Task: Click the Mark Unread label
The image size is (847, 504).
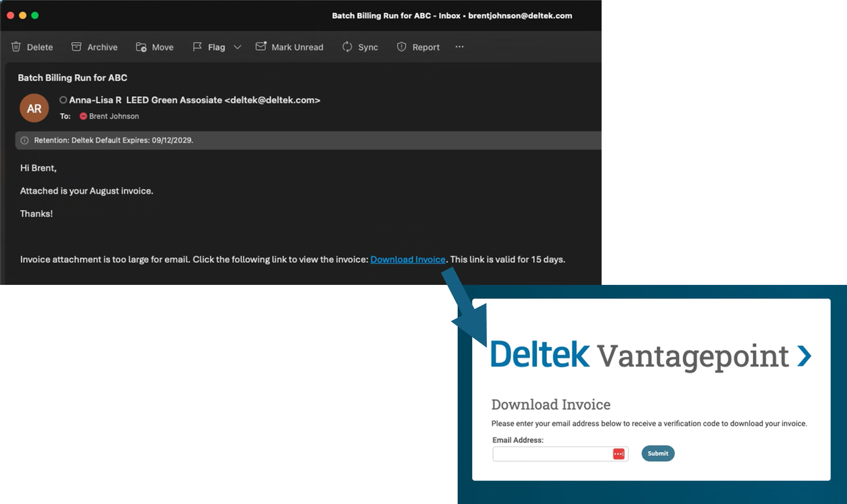Action: point(297,47)
